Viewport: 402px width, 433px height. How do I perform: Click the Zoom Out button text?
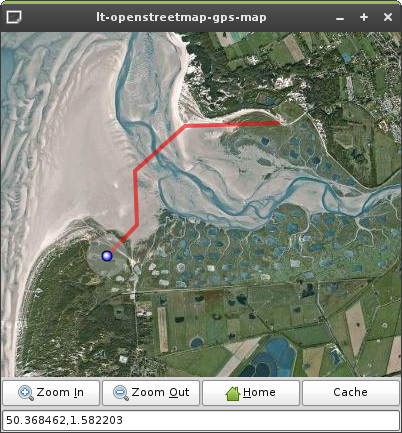click(x=160, y=392)
